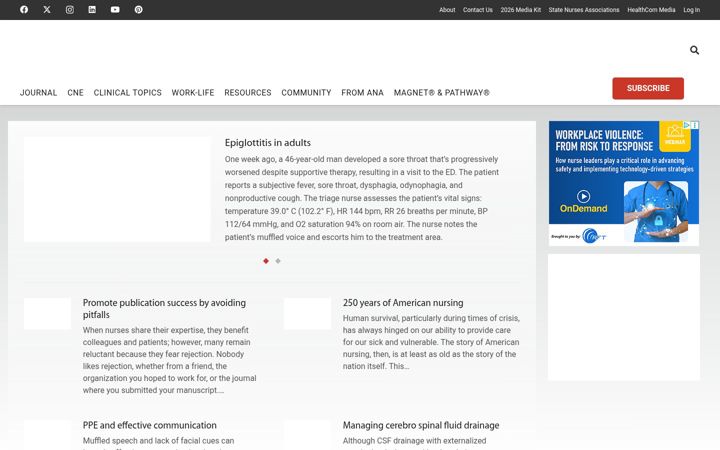Open the From ANA menu
Image resolution: width=720 pixels, height=450 pixels.
pos(362,93)
